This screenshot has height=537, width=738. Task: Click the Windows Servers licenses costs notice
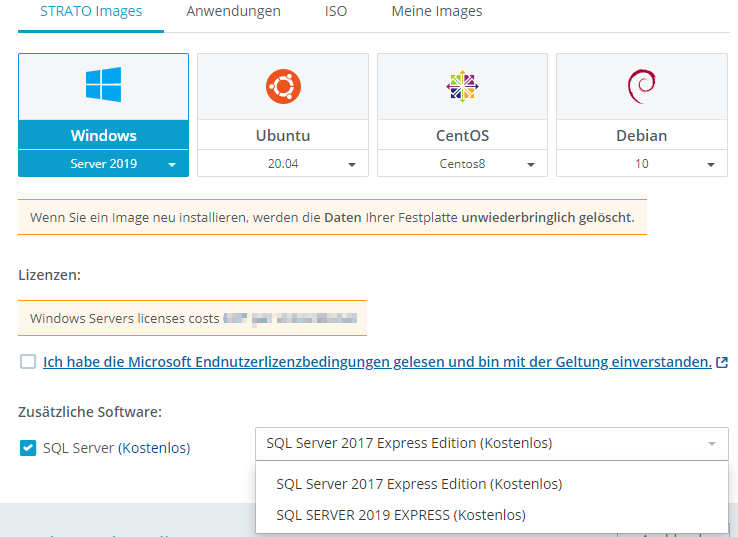click(192, 318)
